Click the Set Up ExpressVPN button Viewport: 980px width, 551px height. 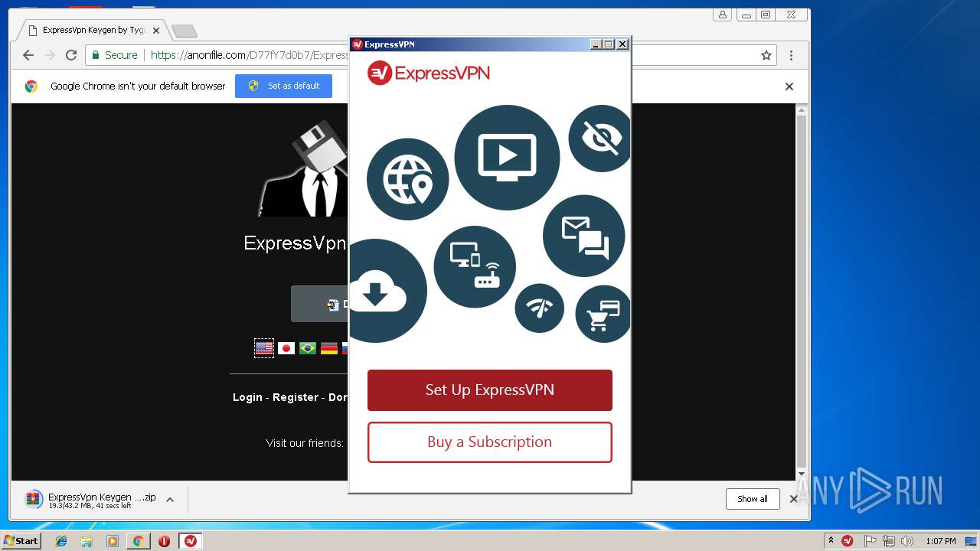click(490, 390)
